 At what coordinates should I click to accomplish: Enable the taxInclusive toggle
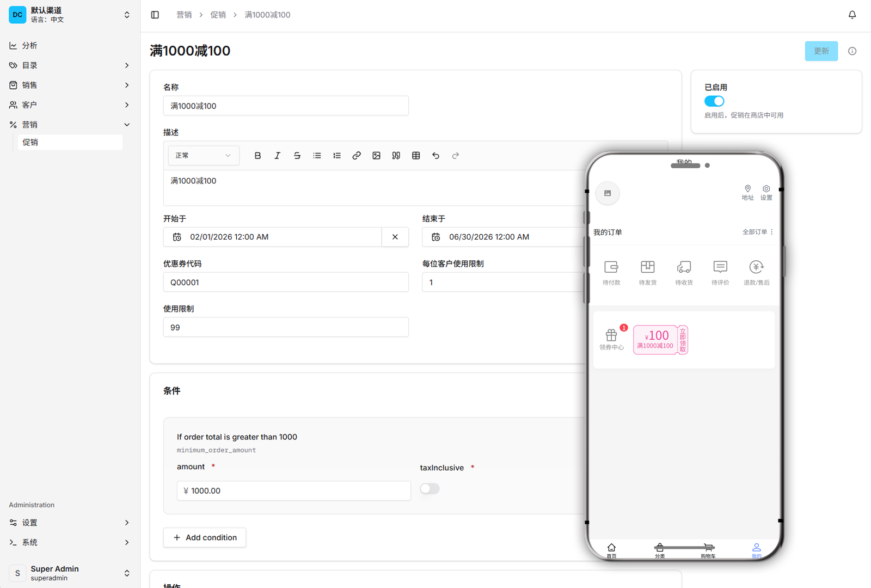(430, 489)
